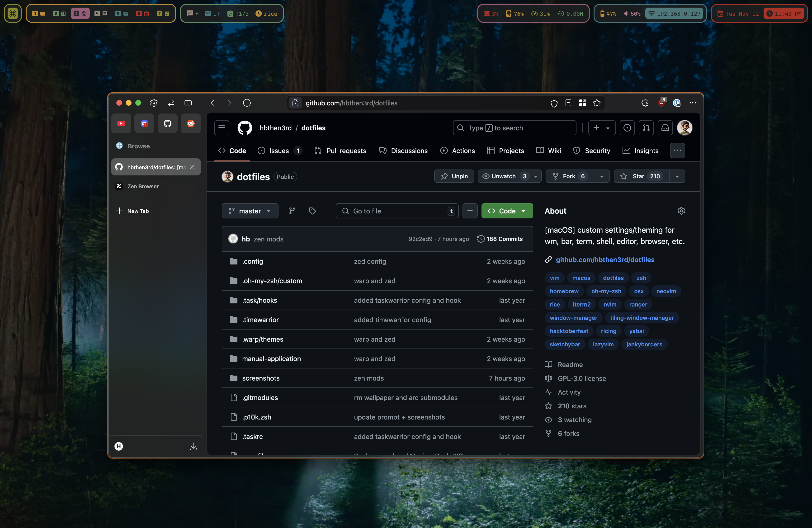Image resolution: width=812 pixels, height=528 pixels.
Task: Add file with plus button near Go to file
Action: click(470, 211)
